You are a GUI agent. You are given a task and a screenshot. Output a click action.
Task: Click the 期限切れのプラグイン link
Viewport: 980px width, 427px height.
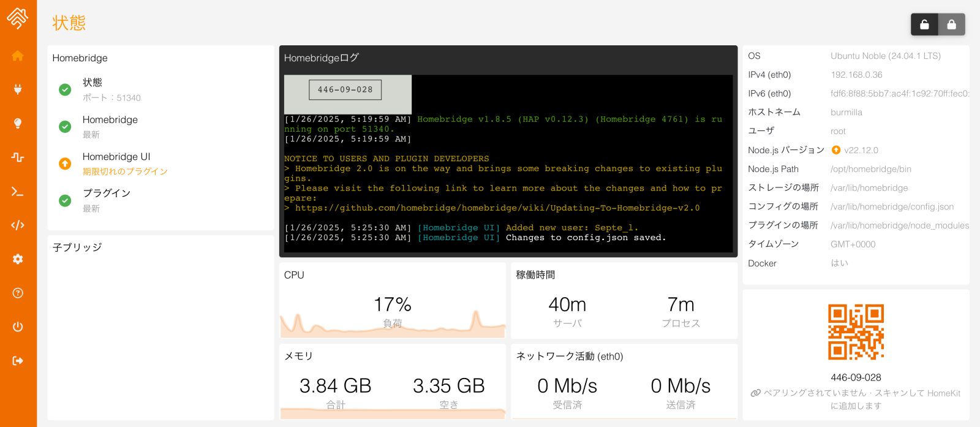pyautogui.click(x=125, y=172)
